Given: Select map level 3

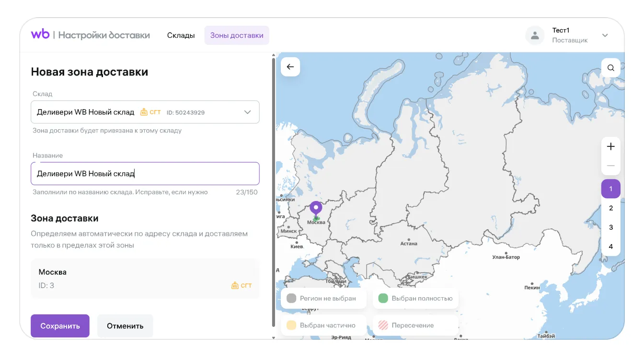Looking at the screenshot, I should click(x=610, y=227).
